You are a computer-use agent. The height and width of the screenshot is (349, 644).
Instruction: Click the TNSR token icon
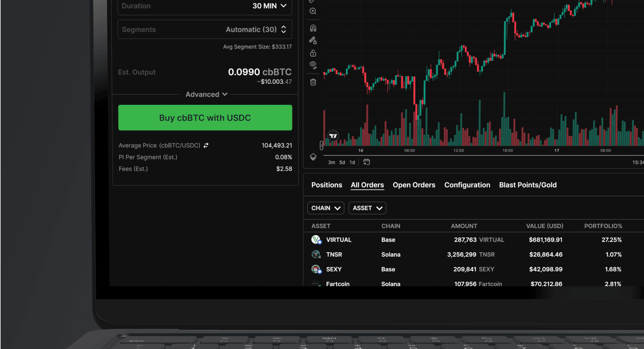[x=316, y=255]
